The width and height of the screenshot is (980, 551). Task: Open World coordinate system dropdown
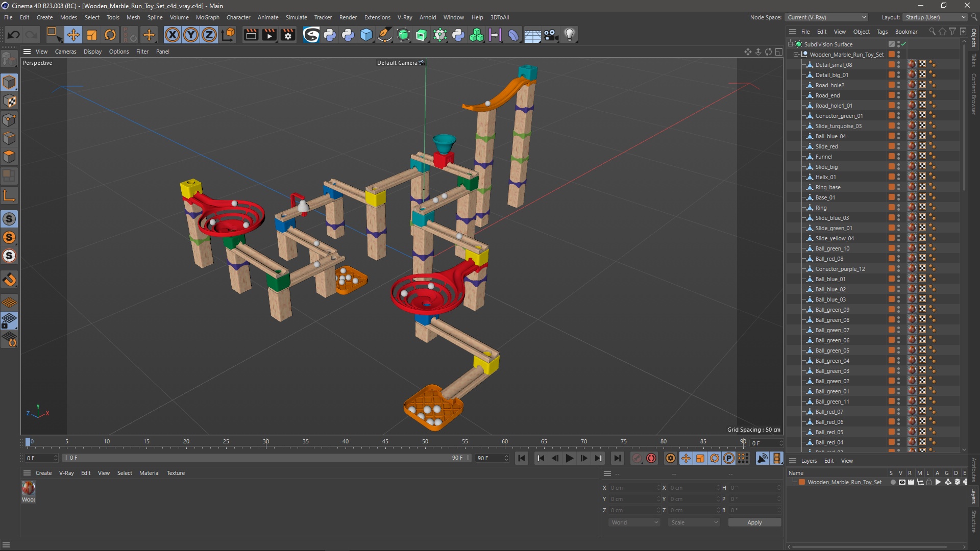(x=634, y=522)
